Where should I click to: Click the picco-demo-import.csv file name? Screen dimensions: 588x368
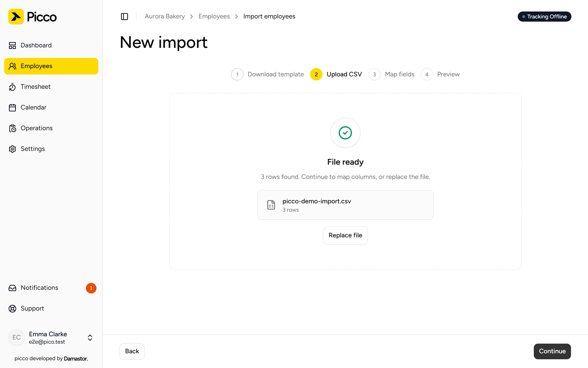[317, 201]
